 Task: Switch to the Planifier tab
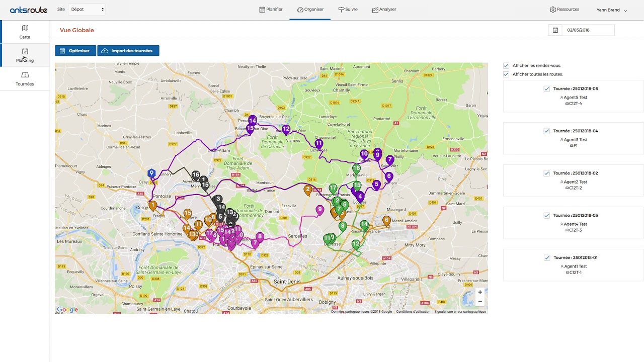(271, 10)
